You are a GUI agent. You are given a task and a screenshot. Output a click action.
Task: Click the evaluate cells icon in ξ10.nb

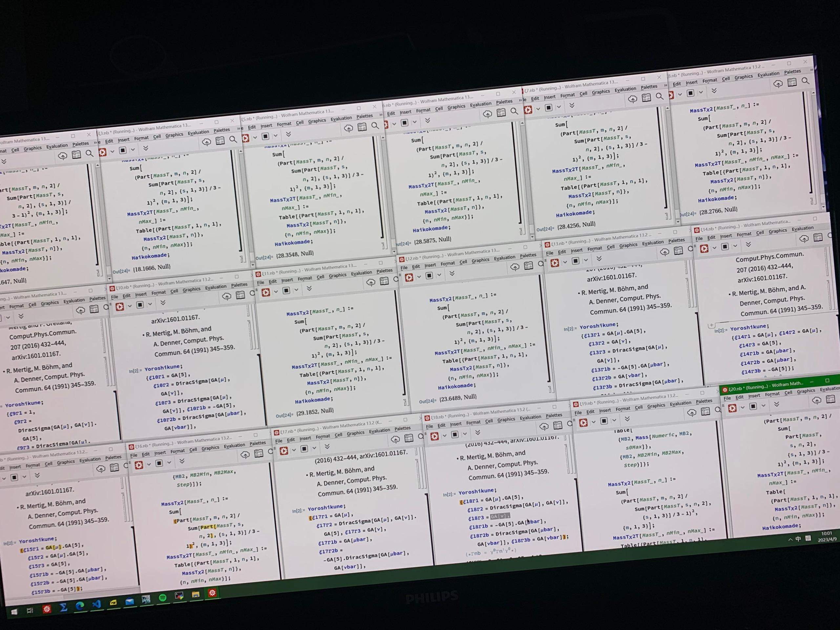click(120, 306)
